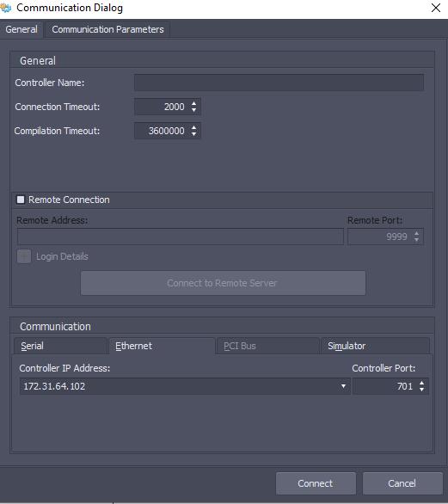The height and width of the screenshot is (504, 448).
Task: Select the PCI Bus communication tab
Action: pyautogui.click(x=268, y=346)
